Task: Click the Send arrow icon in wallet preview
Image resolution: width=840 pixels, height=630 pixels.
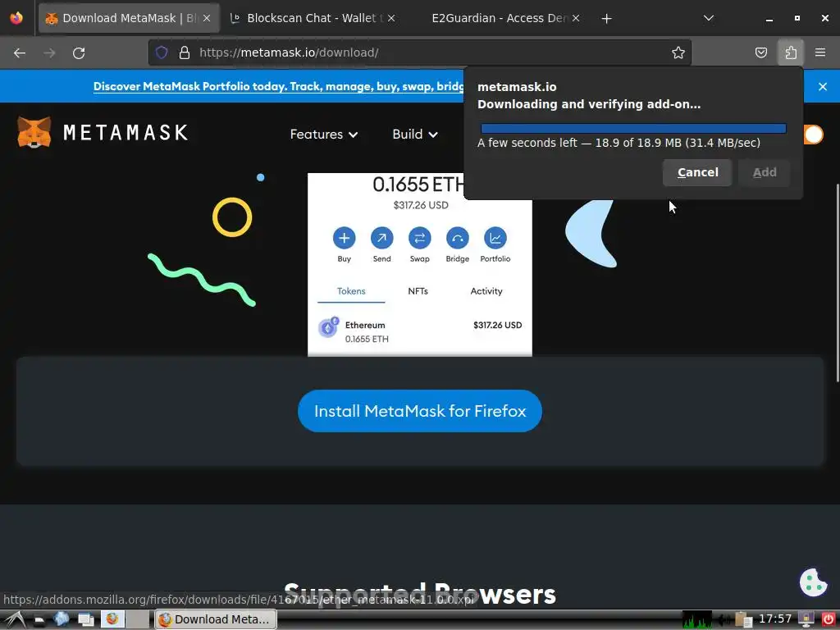Action: [x=382, y=238]
